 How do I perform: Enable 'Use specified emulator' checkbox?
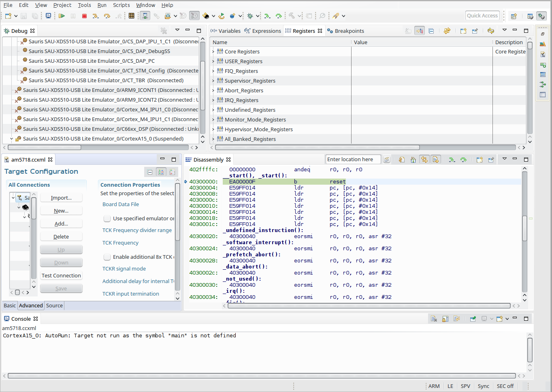point(107,219)
